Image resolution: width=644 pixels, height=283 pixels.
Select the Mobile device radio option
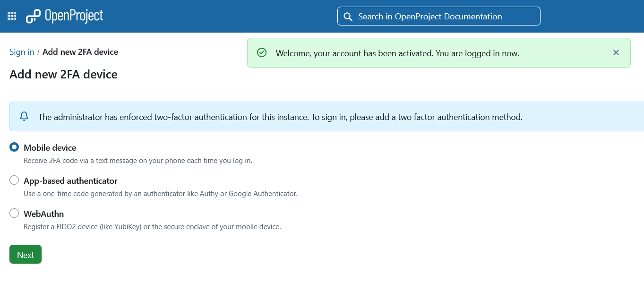[14, 147]
